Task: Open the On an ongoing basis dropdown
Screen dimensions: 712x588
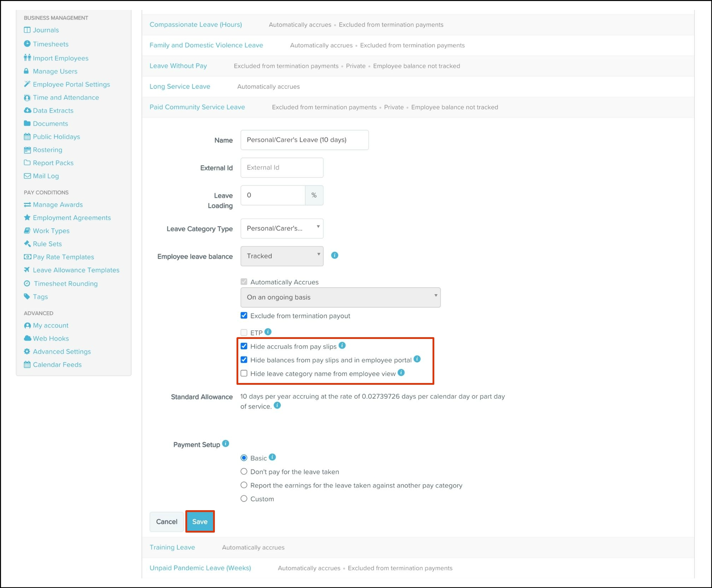Action: click(340, 297)
